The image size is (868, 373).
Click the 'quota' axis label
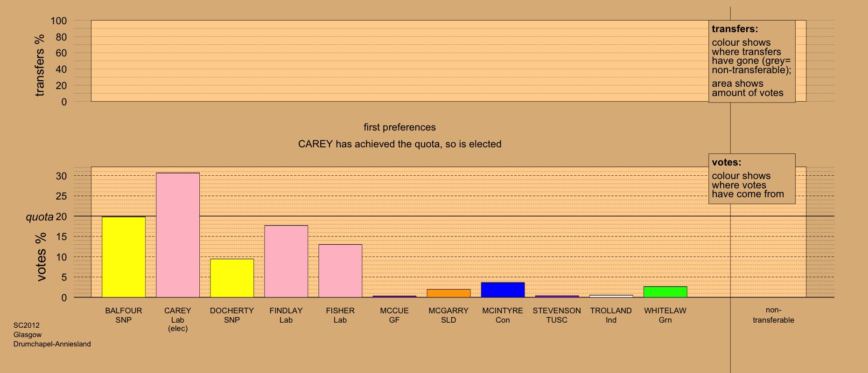tap(40, 217)
